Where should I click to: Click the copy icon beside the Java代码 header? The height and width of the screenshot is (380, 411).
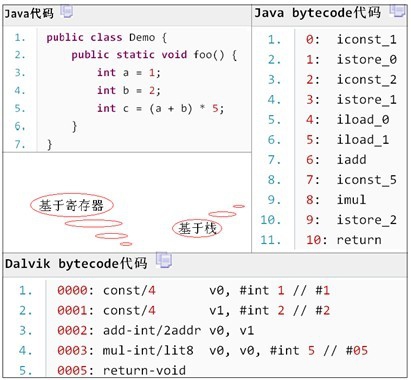[67, 12]
